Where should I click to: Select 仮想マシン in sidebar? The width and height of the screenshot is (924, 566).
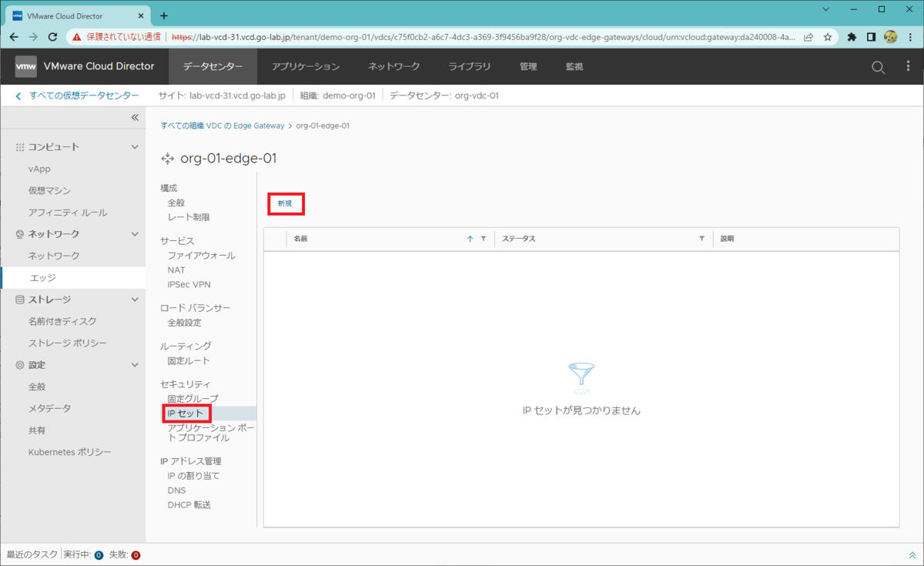(49, 190)
